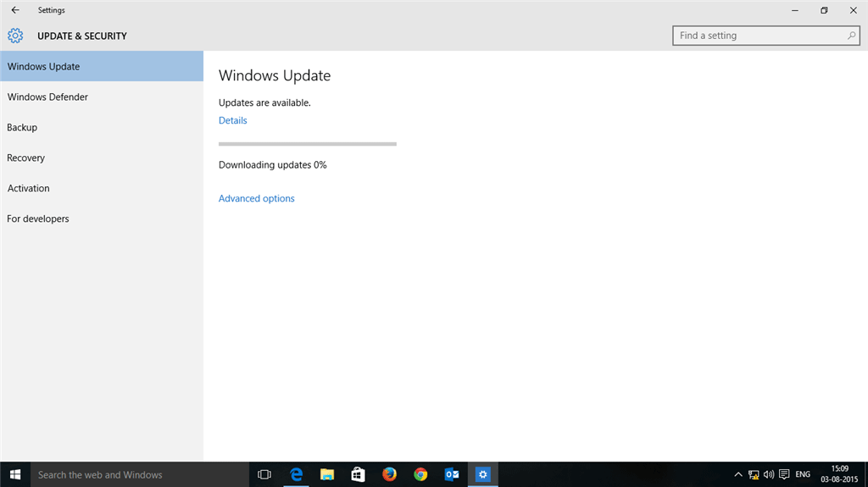Open Advanced options link
The width and height of the screenshot is (868, 487).
click(x=256, y=199)
